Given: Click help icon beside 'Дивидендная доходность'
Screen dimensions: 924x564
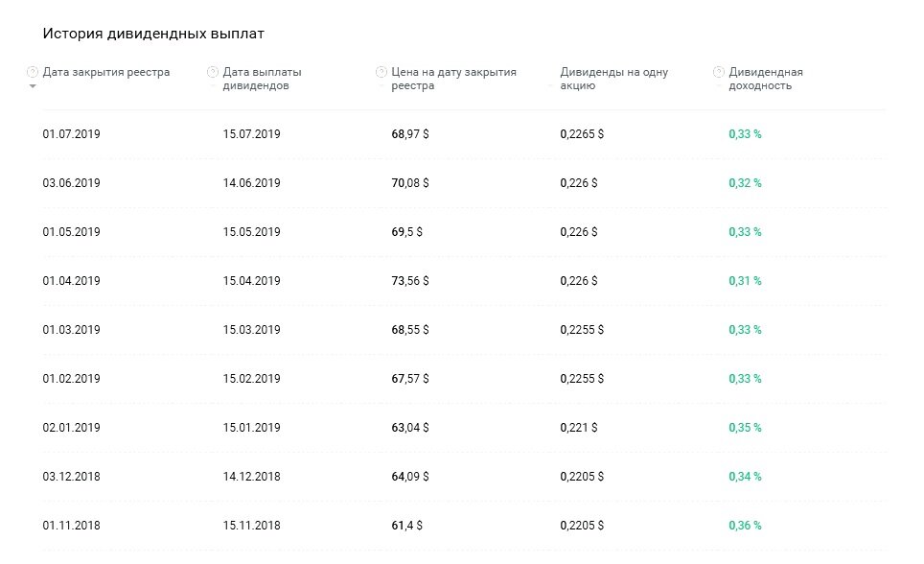Looking at the screenshot, I should click(x=719, y=72).
